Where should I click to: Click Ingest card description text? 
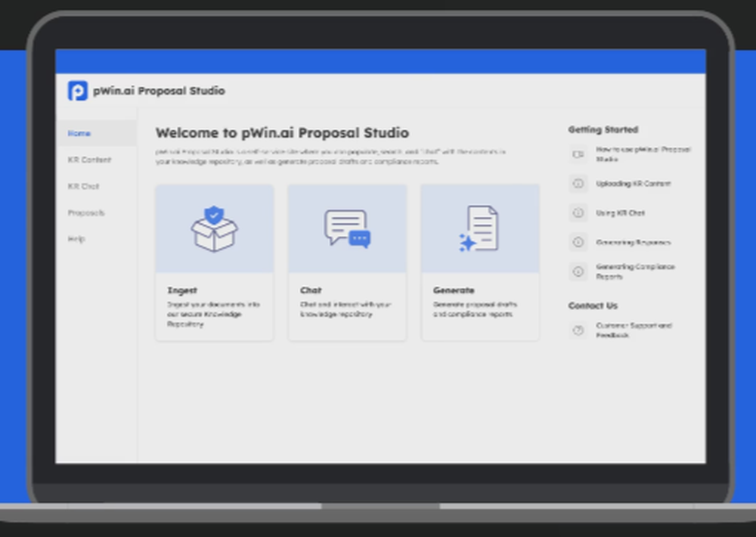pos(214,314)
